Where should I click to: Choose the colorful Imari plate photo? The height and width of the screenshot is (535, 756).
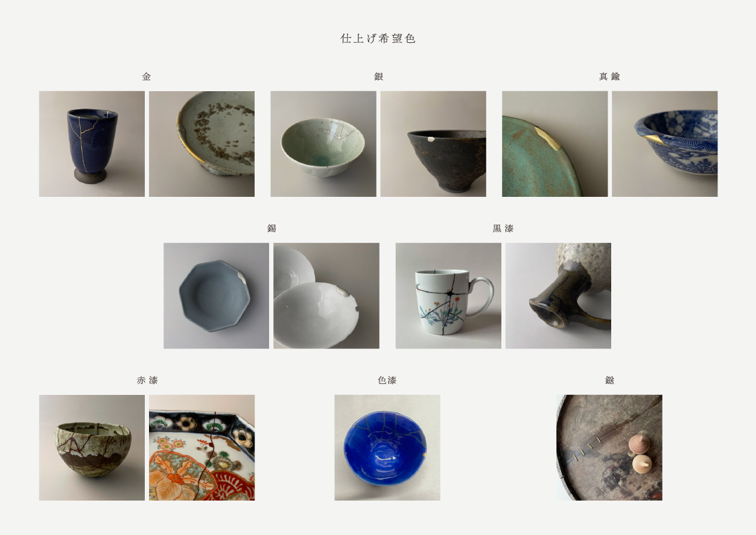tap(202, 447)
